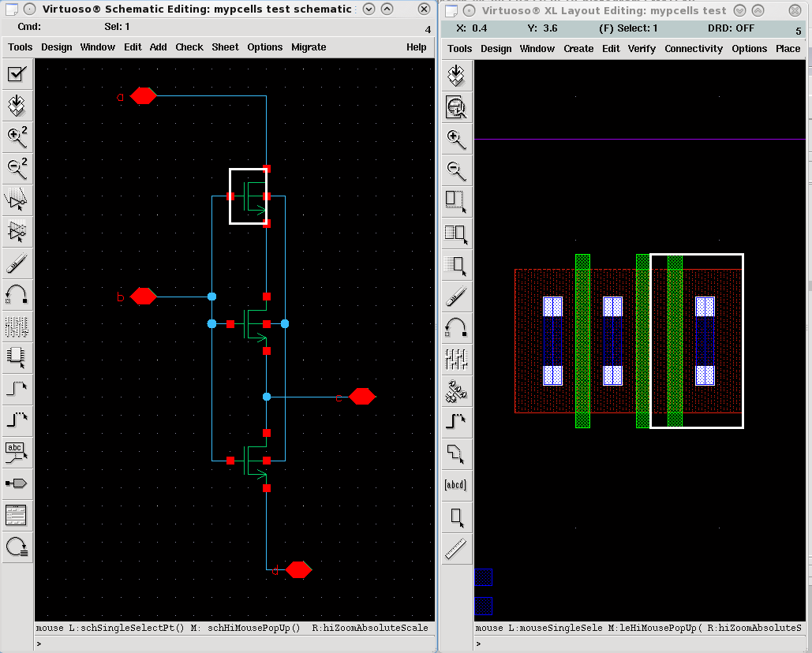Select the Rectangle tool in layout toolbar
The height and width of the screenshot is (653, 812).
(x=456, y=517)
